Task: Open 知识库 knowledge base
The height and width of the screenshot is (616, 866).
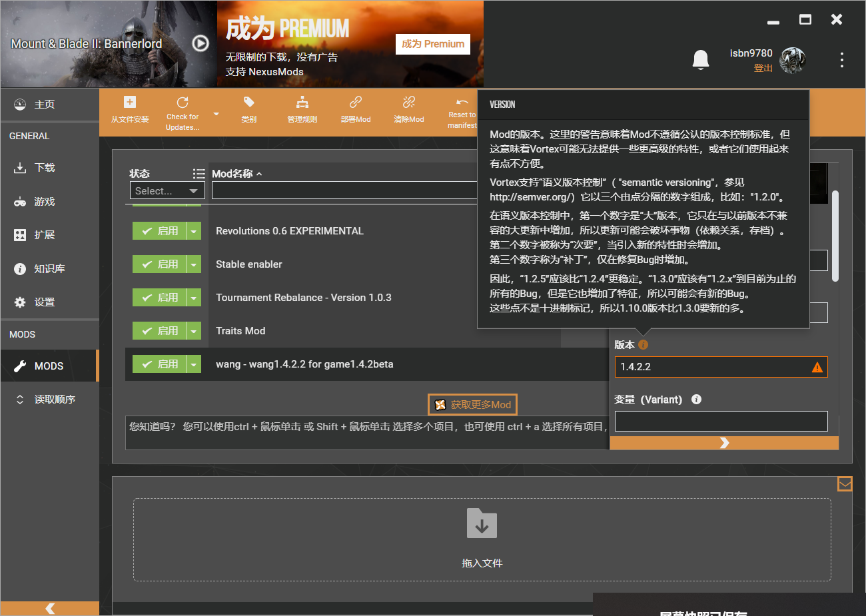Action: 49,269
